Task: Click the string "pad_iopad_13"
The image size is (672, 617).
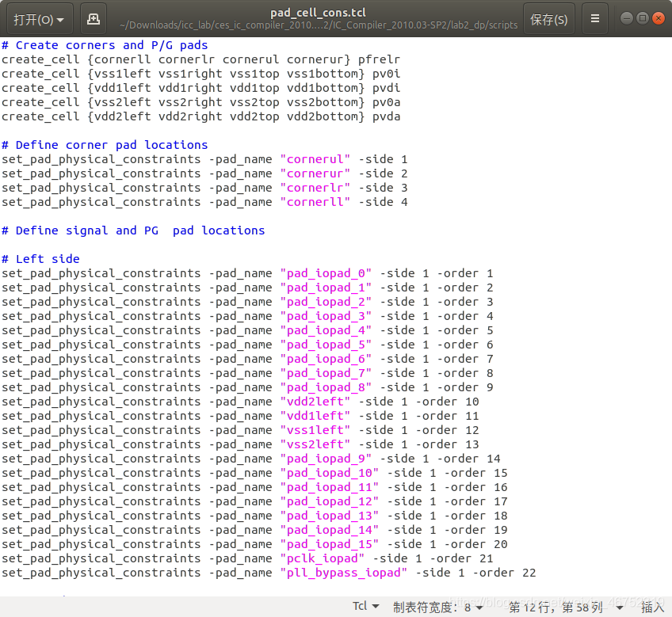Action: click(x=329, y=516)
